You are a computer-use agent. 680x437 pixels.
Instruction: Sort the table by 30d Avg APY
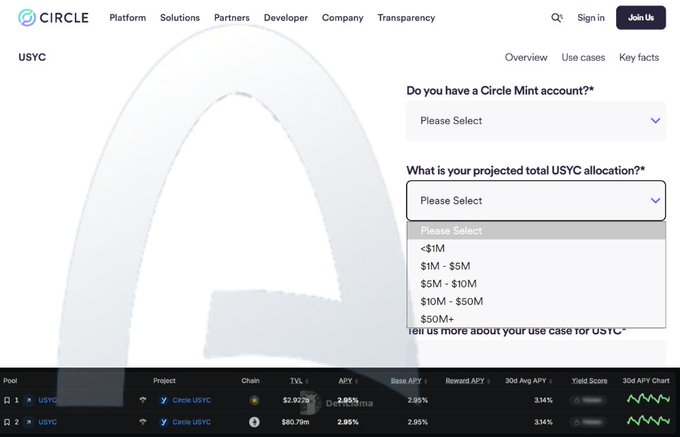pyautogui.click(x=529, y=381)
